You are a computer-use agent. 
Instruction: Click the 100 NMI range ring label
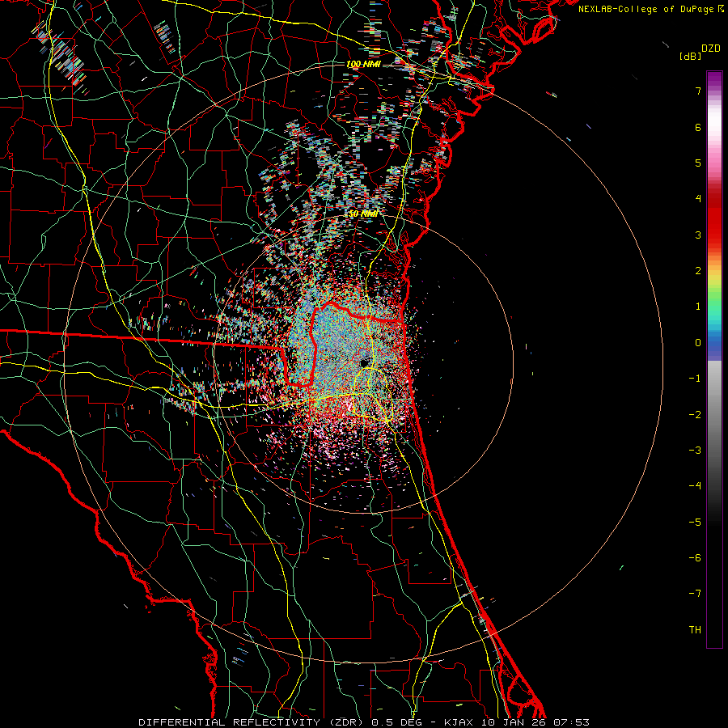coord(363,64)
